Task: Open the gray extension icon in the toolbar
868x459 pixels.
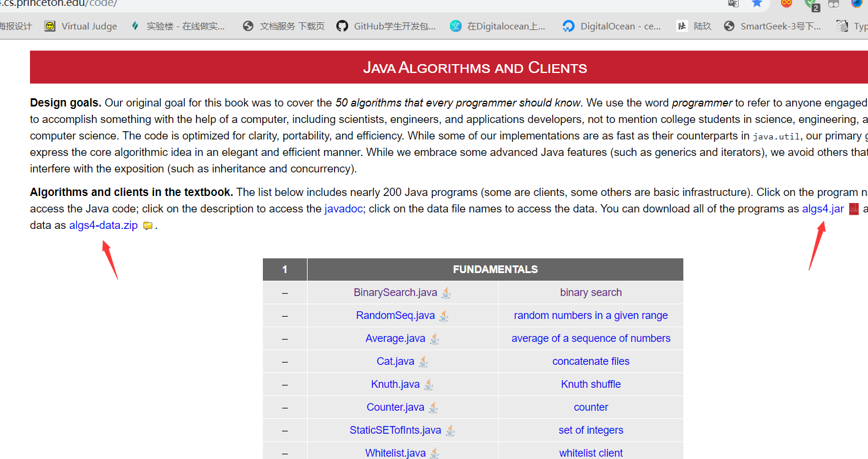Action: point(833,5)
